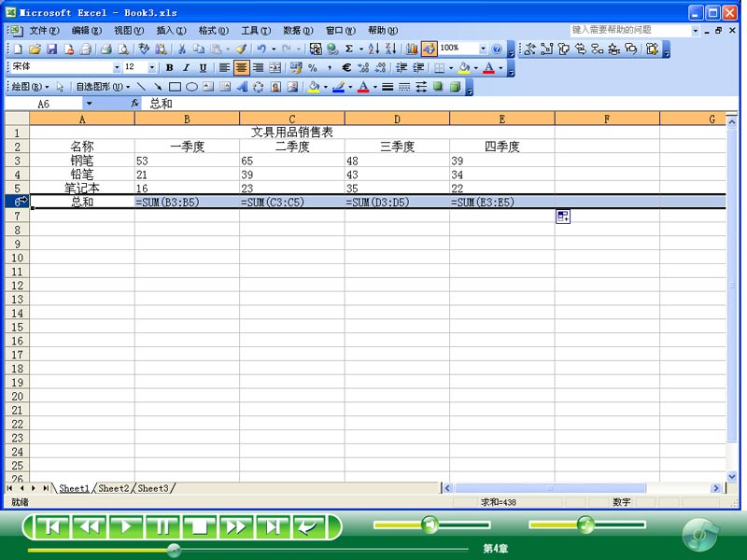The width and height of the screenshot is (747, 560).
Task: Open the 格式 (Format) menu
Action: click(213, 31)
